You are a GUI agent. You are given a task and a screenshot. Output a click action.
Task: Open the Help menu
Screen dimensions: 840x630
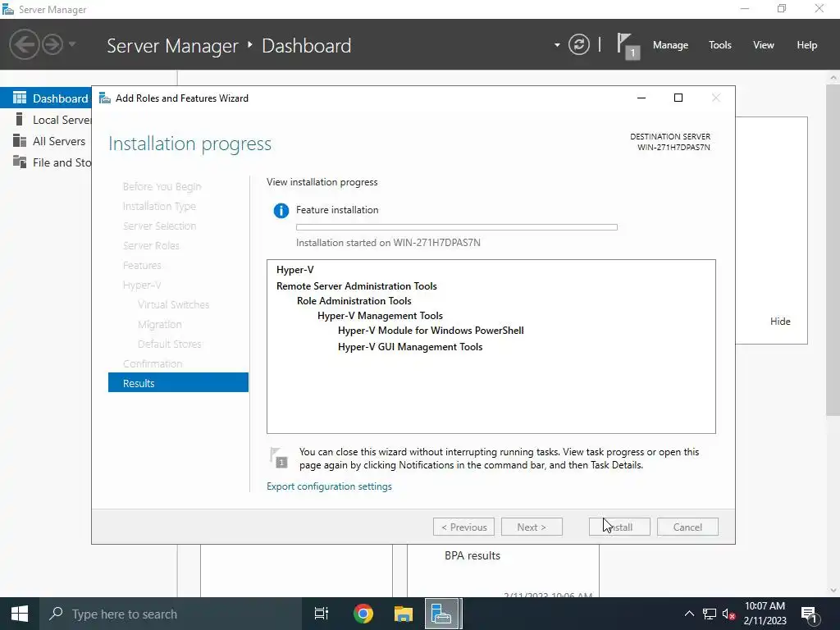806,45
